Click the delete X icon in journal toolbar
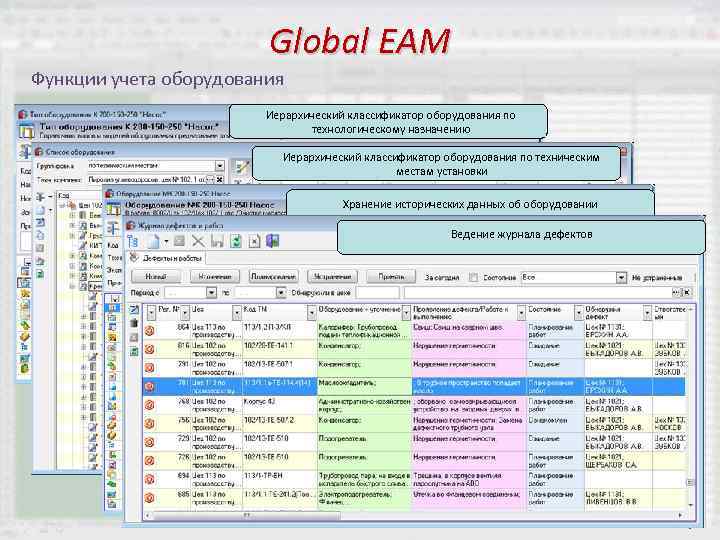The image size is (720, 540). (x=198, y=241)
